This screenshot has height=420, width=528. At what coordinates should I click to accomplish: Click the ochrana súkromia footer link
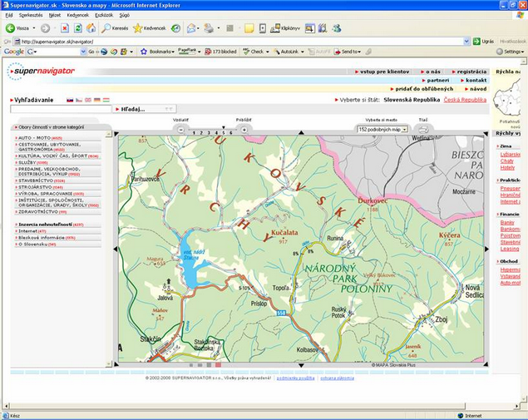[x=337, y=378]
